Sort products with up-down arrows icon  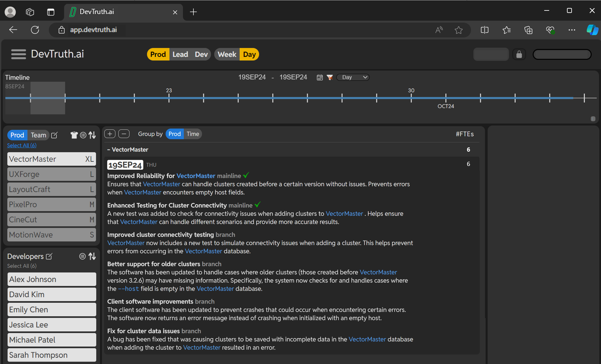tap(92, 135)
